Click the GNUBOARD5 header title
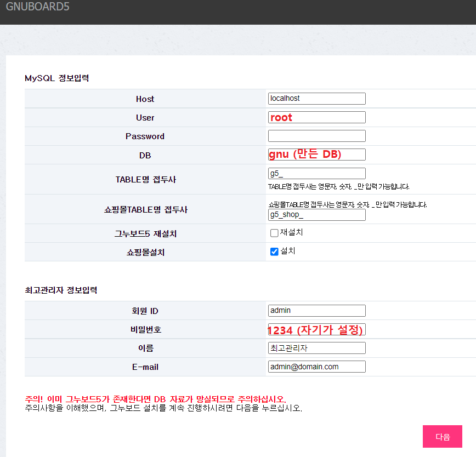Screen dimensions: 476x457 pos(38,7)
